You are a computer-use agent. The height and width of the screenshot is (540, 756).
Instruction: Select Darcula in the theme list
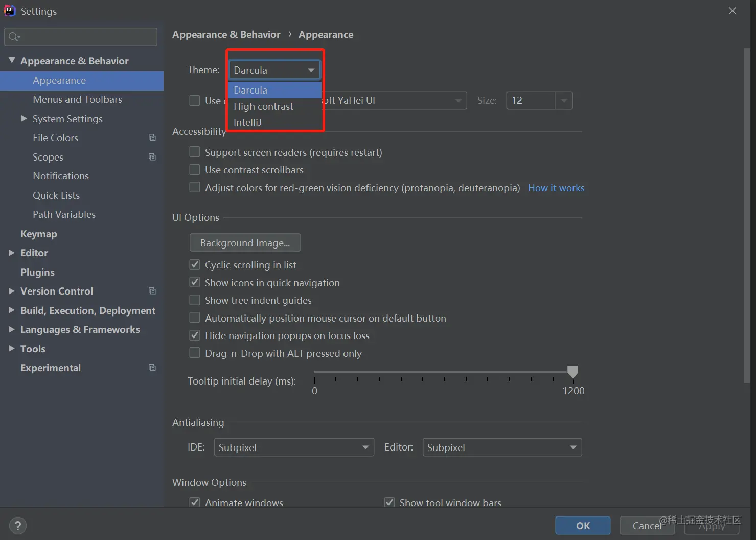coord(275,90)
